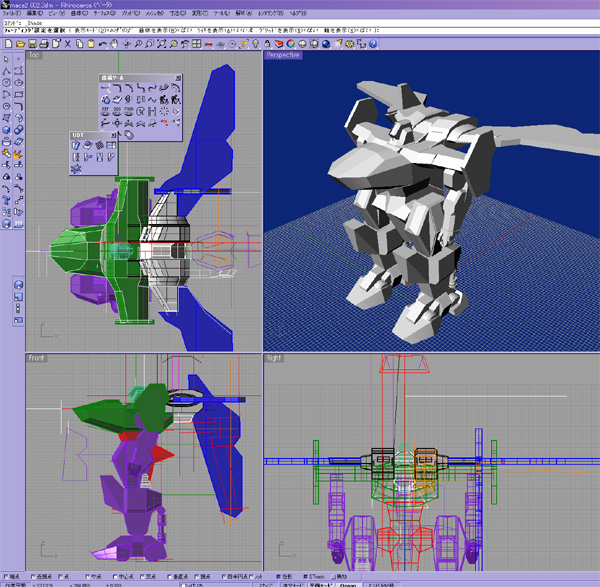This screenshot has width=600, height=587.
Task: Click the Right viewport title
Action: 274,358
